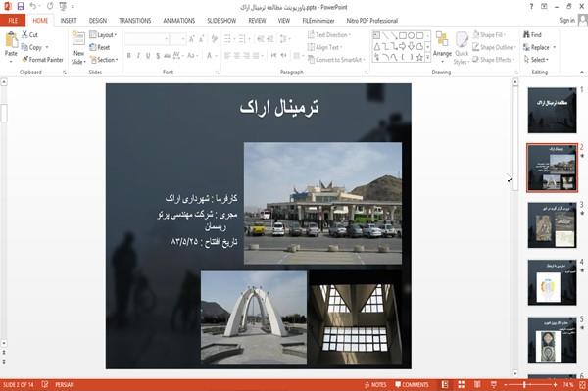Toggle the Notes pane in the status bar
This screenshot has height=391, width=588.
pyautogui.click(x=375, y=384)
